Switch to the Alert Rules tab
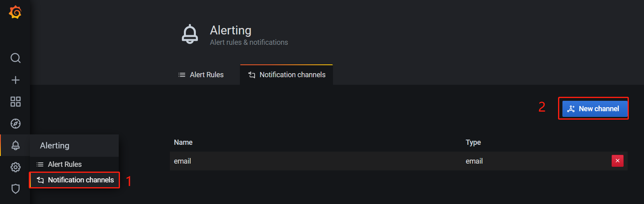Screen dimensions: 644x204 coord(201,75)
